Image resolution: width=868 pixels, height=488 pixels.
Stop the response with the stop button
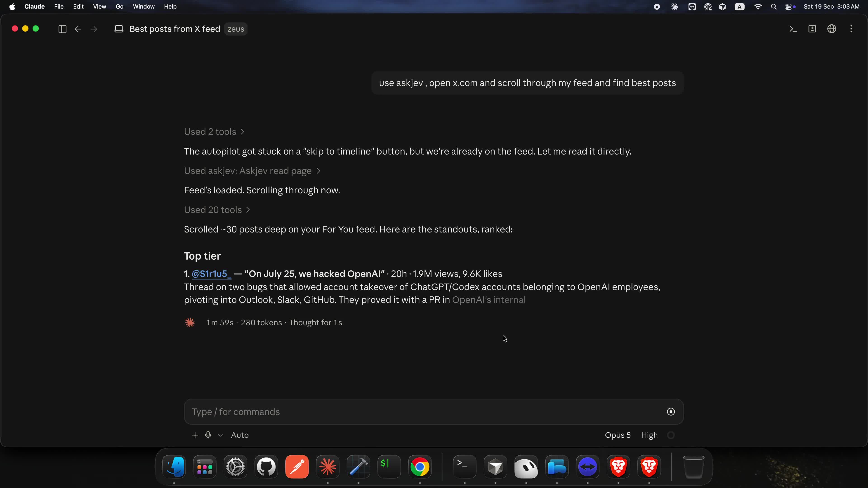671,412
